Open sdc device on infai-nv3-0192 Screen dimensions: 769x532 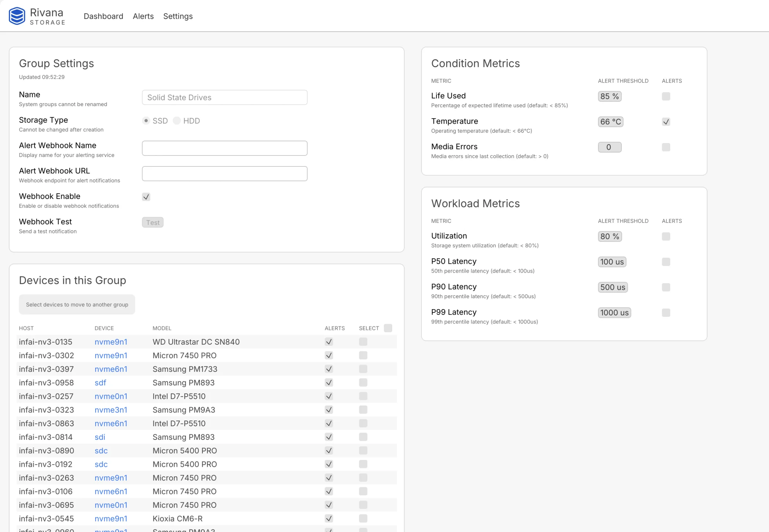[101, 464]
